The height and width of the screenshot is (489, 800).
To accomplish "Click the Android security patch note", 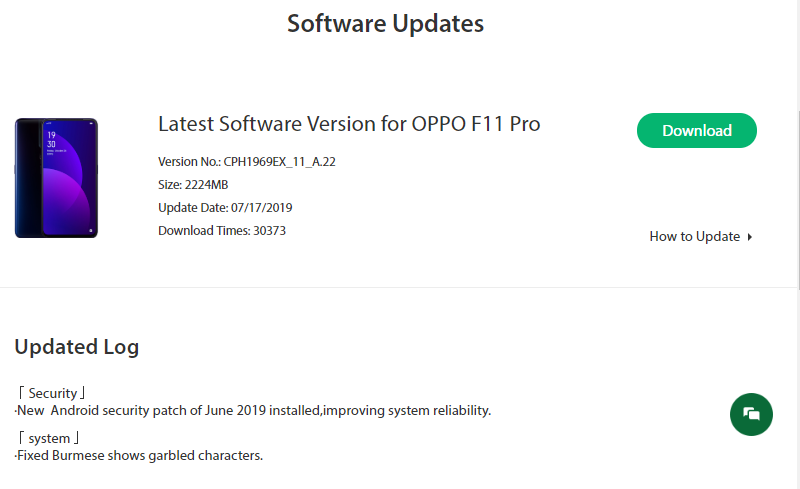I will coord(254,410).
